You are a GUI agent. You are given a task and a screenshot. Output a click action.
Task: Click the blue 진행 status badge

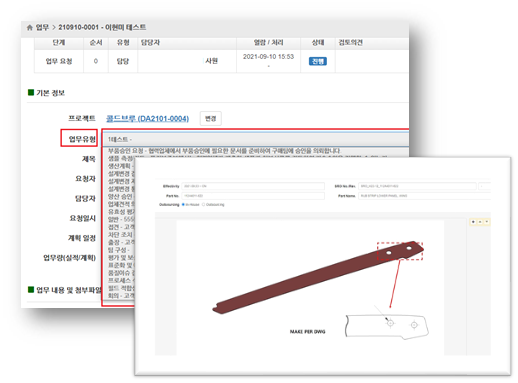[x=317, y=61]
